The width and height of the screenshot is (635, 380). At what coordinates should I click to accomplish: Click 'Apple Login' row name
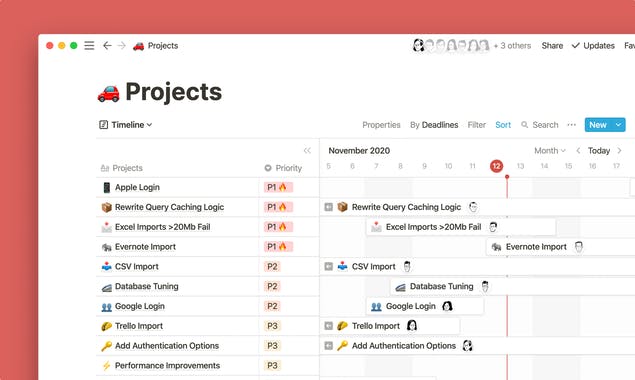137,187
